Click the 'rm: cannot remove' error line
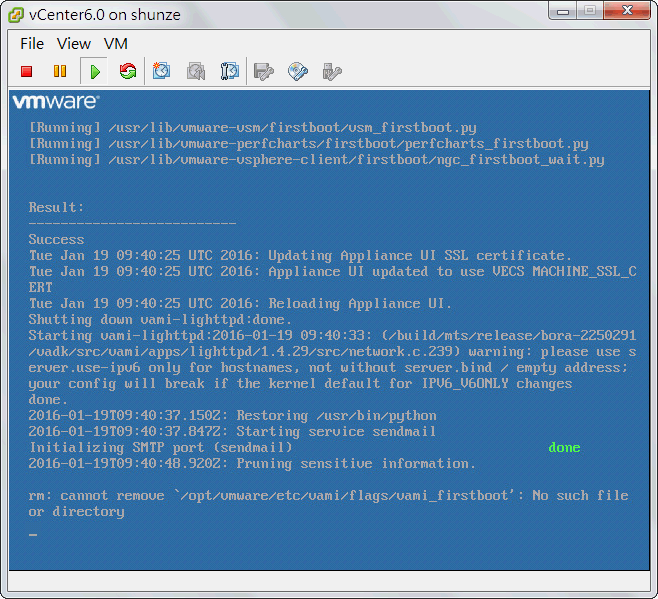 [x=328, y=504]
